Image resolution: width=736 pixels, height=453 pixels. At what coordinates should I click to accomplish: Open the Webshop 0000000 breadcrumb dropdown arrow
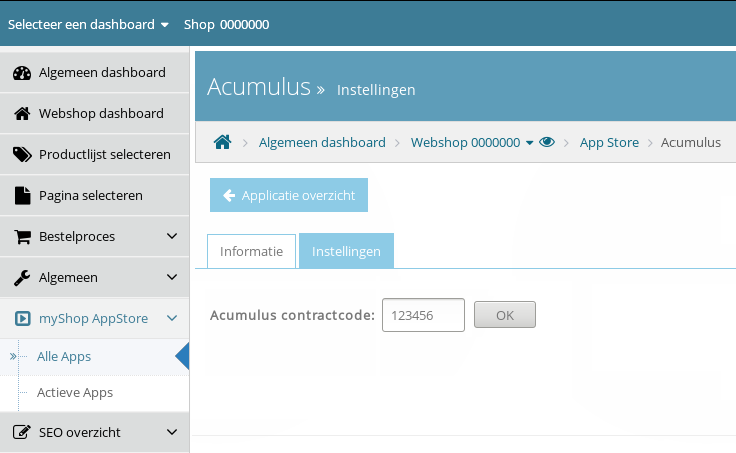point(529,143)
